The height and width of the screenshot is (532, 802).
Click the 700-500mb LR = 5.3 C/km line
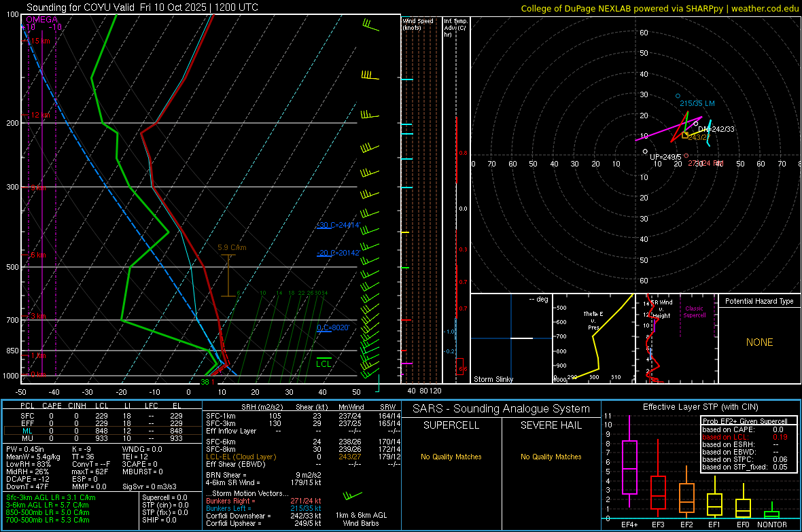[x=48, y=520]
